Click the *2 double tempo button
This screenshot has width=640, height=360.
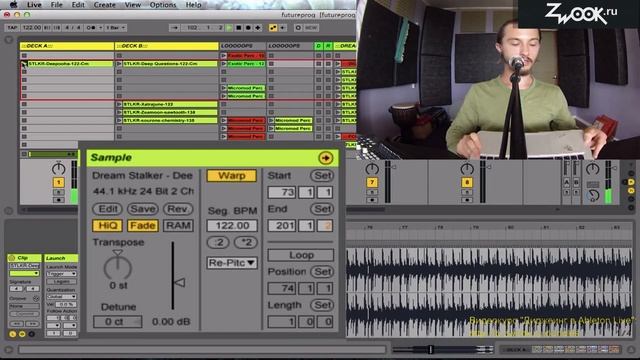coord(246,242)
